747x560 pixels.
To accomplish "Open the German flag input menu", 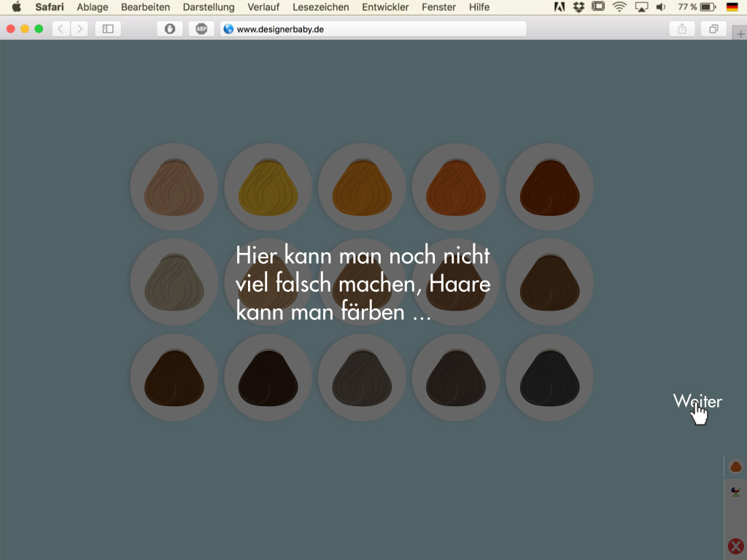I will pyautogui.click(x=732, y=7).
